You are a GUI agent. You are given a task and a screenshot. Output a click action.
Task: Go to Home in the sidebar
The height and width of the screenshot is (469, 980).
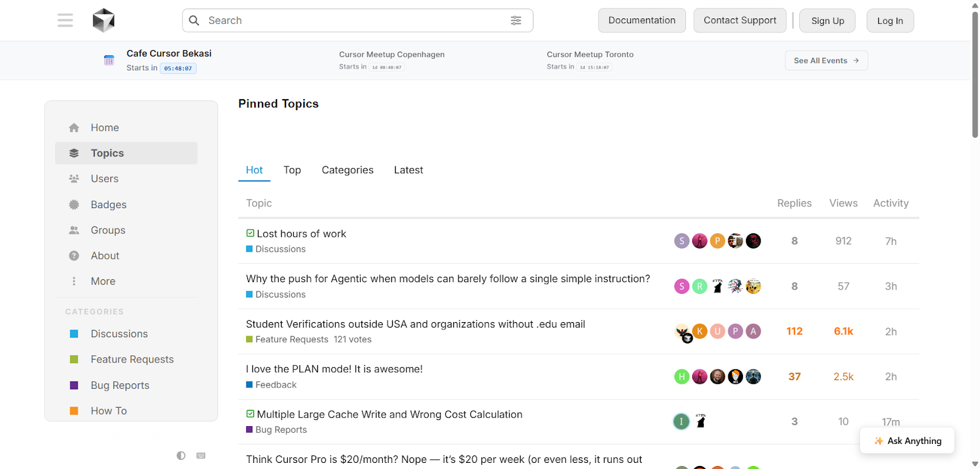(126, 127)
